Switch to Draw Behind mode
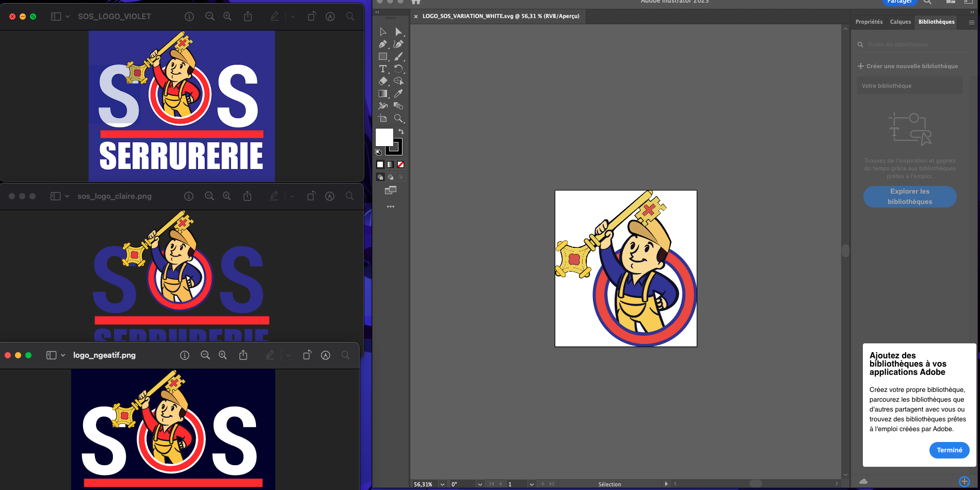This screenshot has height=490, width=980. 391,177
